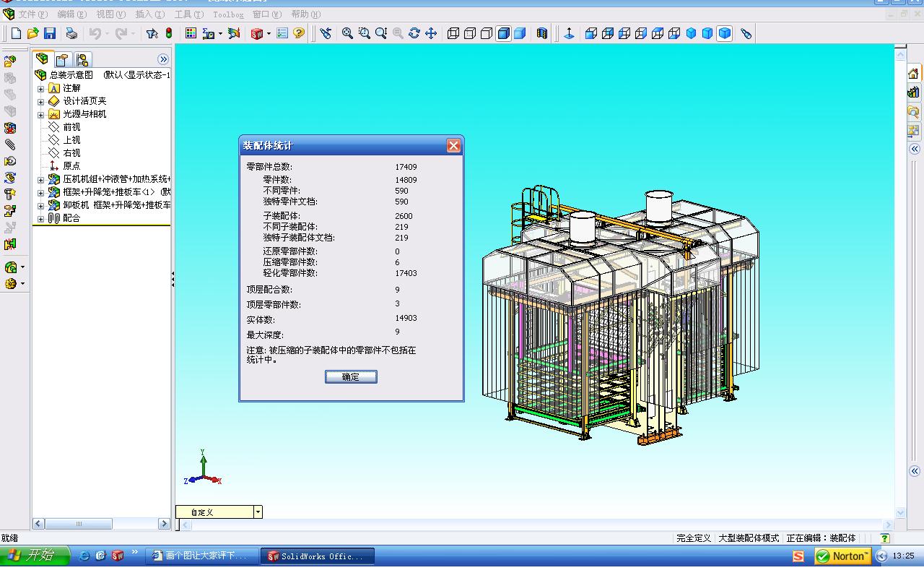The height and width of the screenshot is (578, 924).
Task: Open the 工具(T) menu
Action: pyautogui.click(x=189, y=14)
